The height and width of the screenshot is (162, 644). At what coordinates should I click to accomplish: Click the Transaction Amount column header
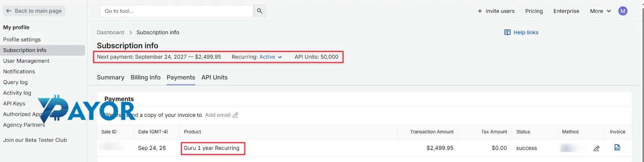(x=431, y=132)
